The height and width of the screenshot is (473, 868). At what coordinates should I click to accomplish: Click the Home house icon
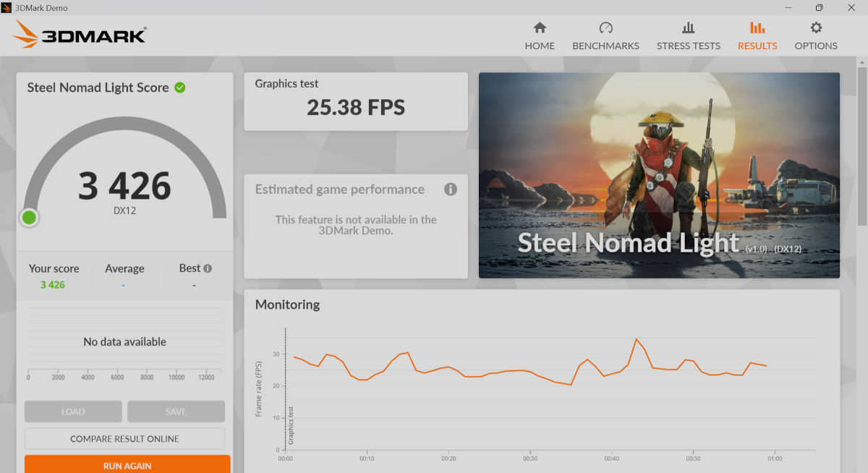pyautogui.click(x=540, y=28)
